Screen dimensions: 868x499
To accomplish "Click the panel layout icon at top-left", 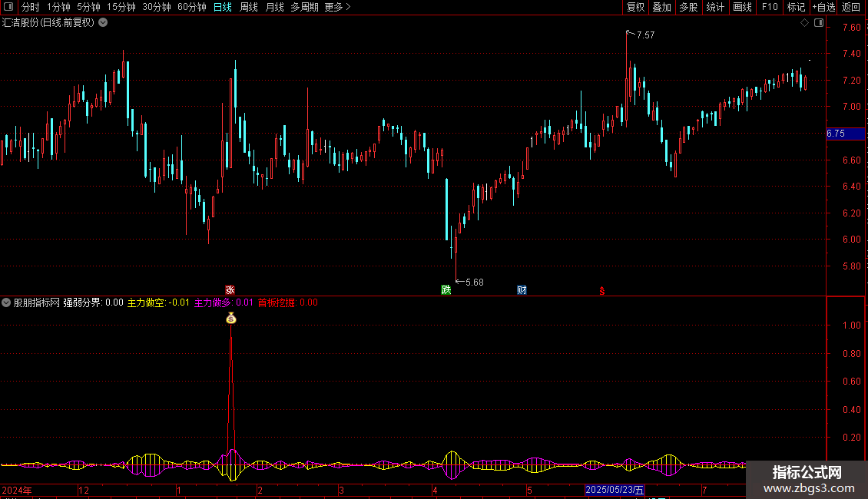I will pos(8,7).
